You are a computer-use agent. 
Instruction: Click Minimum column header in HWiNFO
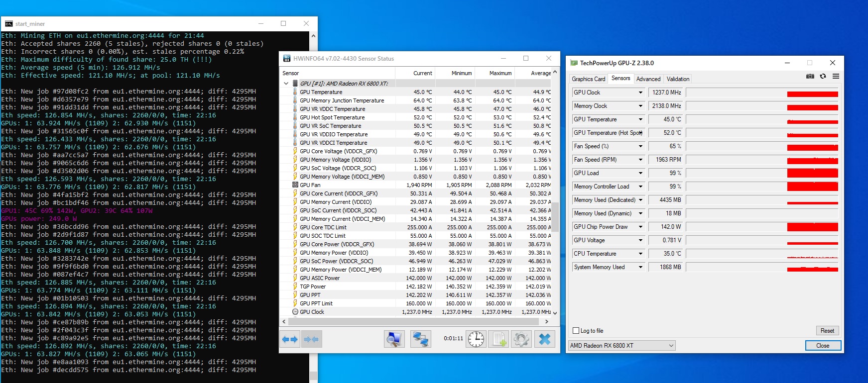455,73
